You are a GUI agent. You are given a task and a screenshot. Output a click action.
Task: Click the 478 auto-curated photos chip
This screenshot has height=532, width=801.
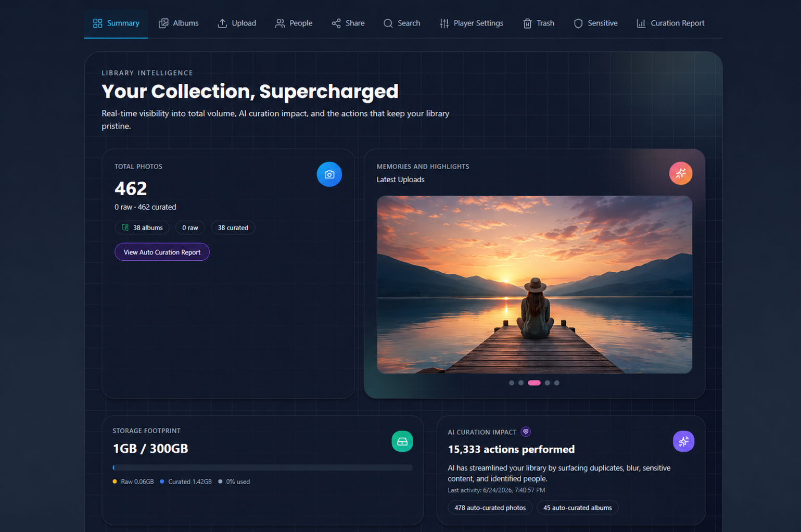[490, 508]
